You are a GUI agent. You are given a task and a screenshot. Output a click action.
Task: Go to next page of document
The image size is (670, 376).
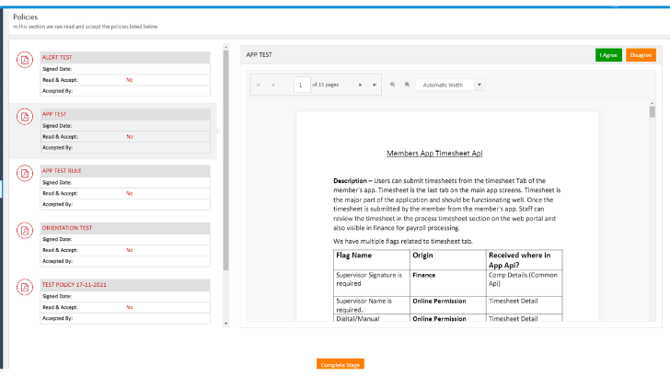pyautogui.click(x=360, y=85)
